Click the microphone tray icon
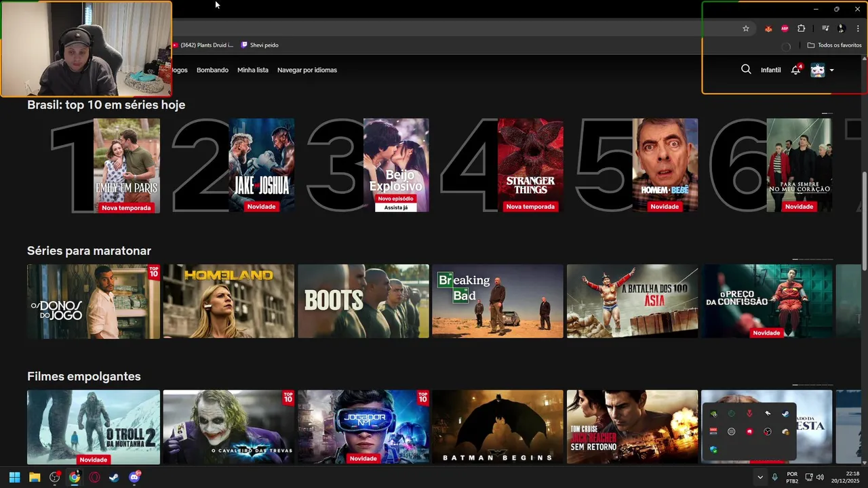Image resolution: width=868 pixels, height=488 pixels. pos(774,477)
